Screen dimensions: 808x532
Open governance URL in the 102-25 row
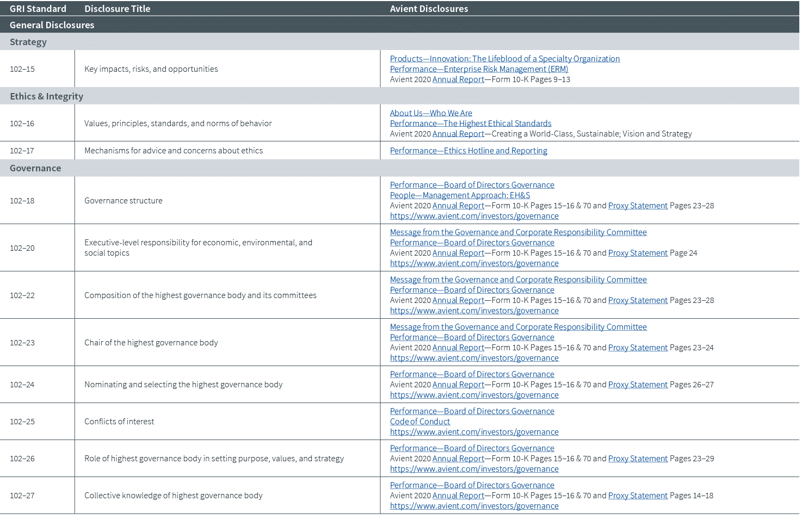click(474, 432)
